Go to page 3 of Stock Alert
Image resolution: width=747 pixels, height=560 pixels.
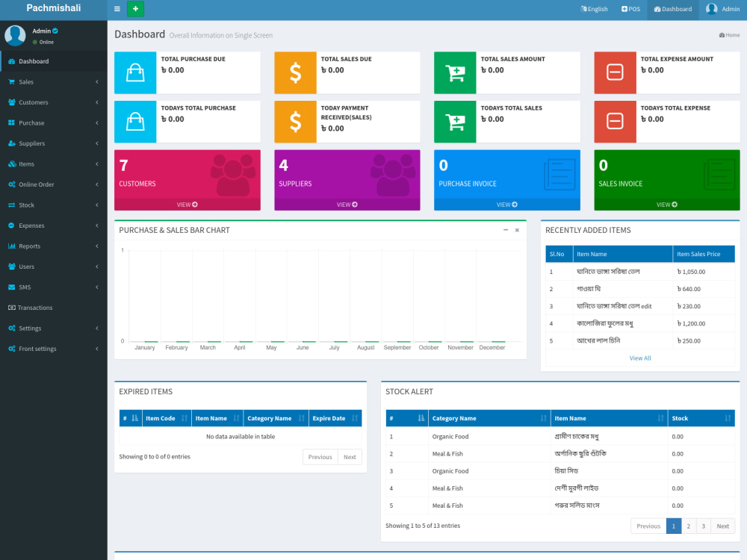tap(703, 526)
